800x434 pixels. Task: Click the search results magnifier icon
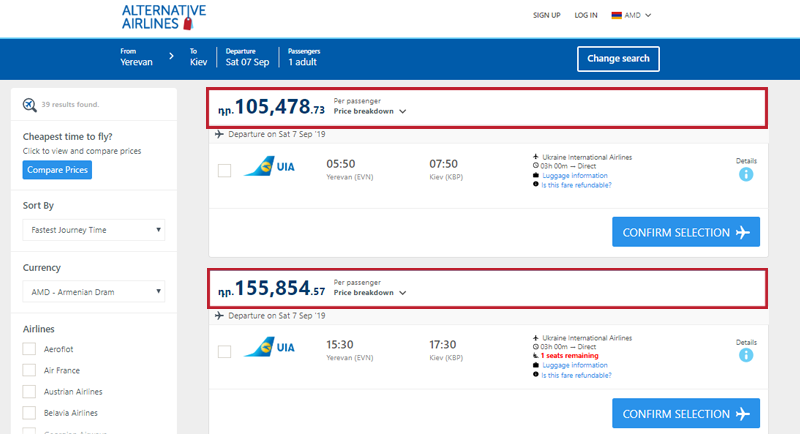pyautogui.click(x=30, y=105)
